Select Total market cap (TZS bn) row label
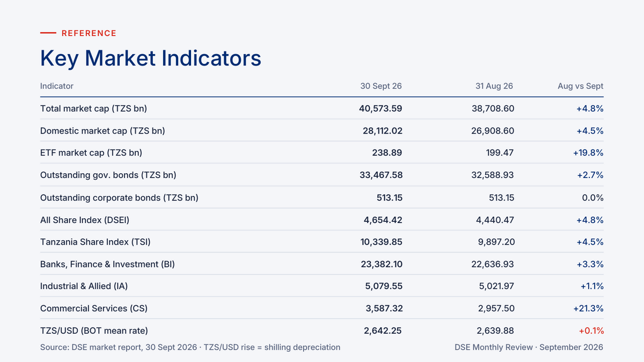The image size is (644, 362). (x=93, y=108)
